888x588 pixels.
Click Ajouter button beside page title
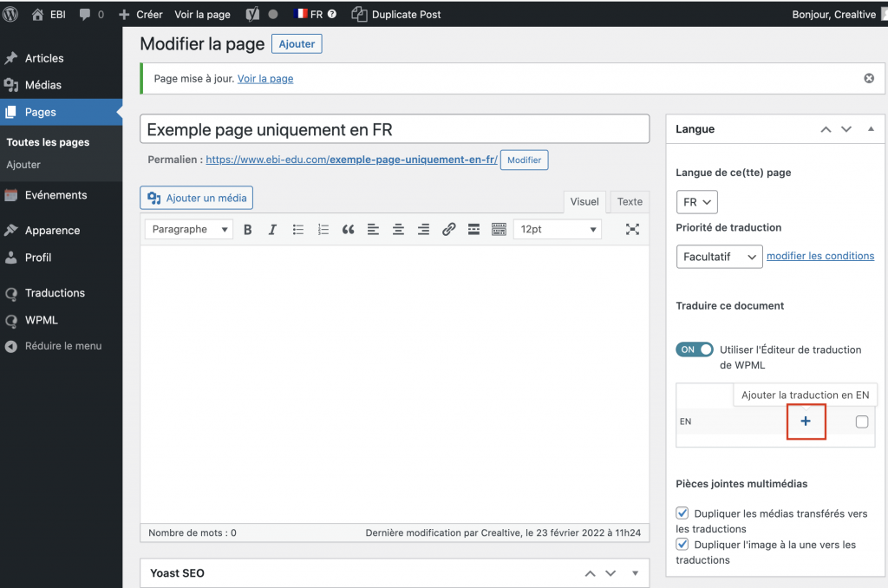297,44
